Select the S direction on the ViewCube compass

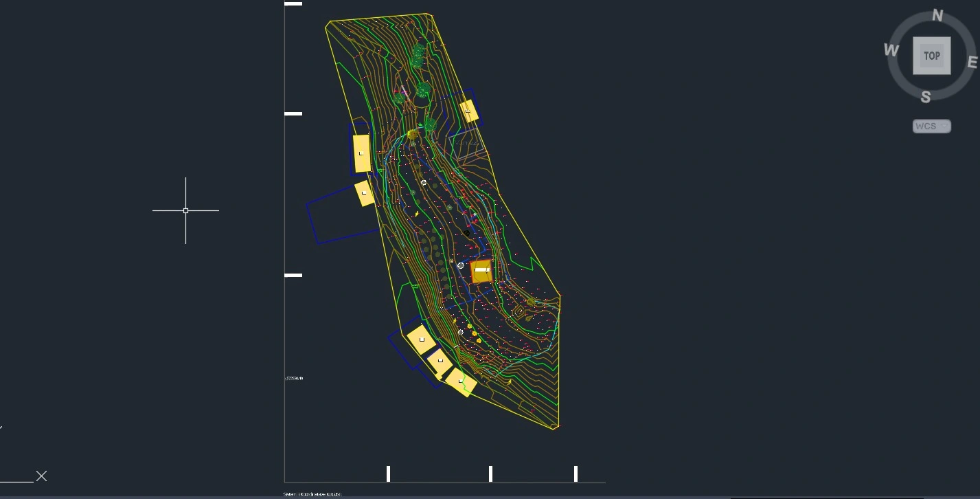click(926, 97)
